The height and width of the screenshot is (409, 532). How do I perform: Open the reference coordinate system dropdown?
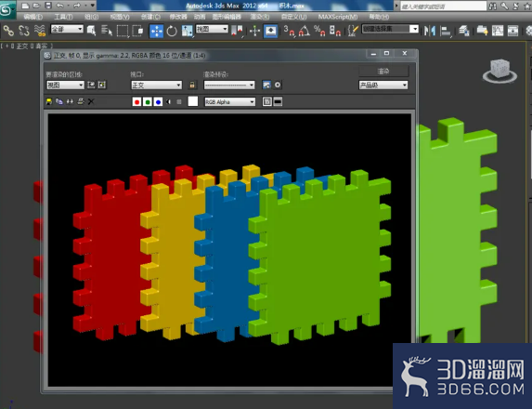[212, 29]
